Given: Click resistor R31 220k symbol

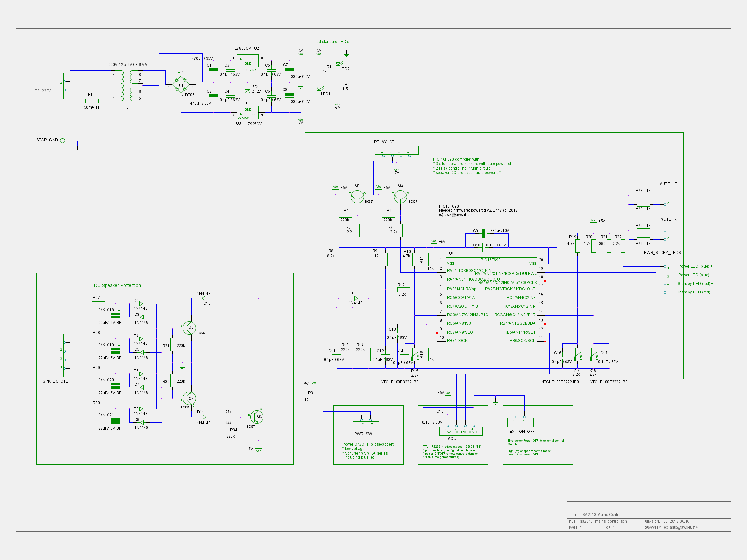Looking at the screenshot, I should [173, 345].
